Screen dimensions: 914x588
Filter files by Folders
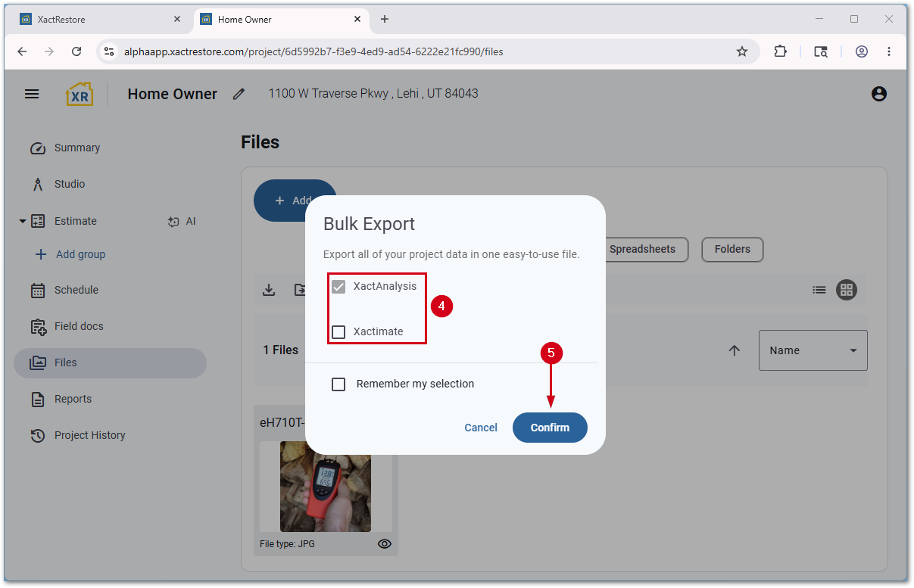coord(732,249)
